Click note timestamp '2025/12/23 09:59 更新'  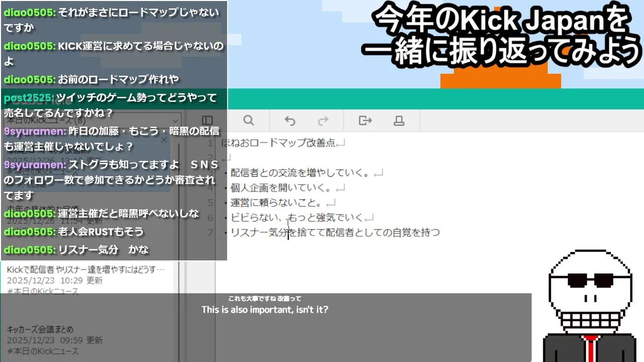pos(54,340)
